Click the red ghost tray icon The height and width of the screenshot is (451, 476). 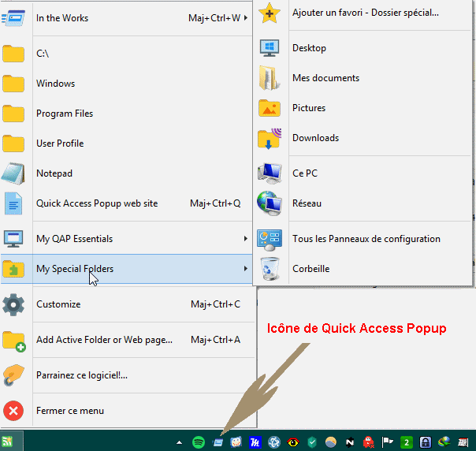(369, 442)
